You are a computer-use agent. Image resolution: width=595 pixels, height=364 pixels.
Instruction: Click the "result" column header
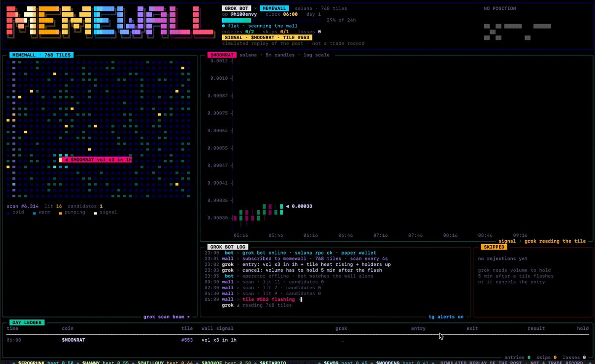(536, 328)
